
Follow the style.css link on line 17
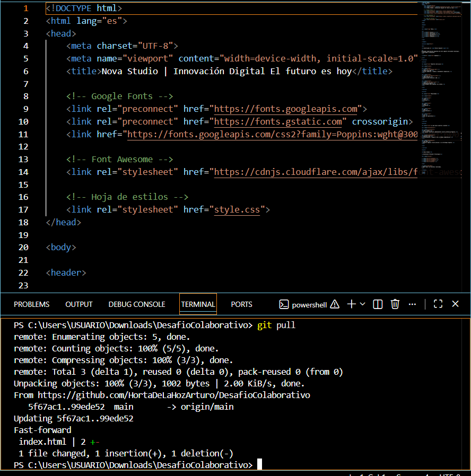[x=237, y=210]
